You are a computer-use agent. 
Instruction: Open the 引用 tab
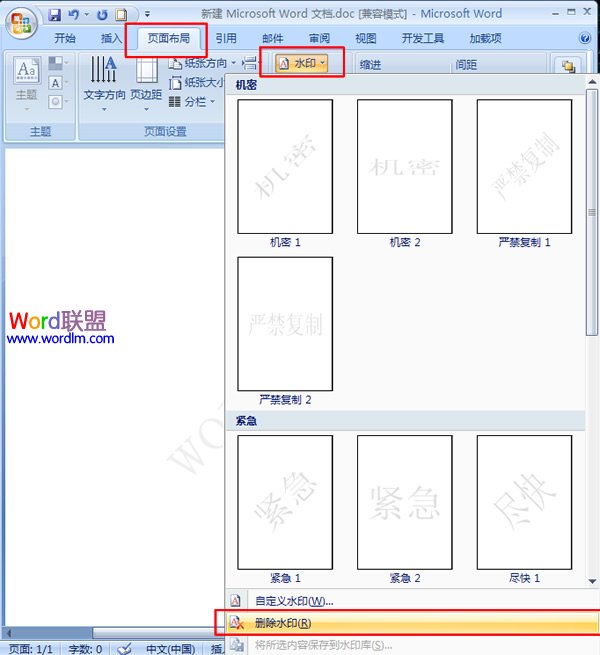(226, 38)
